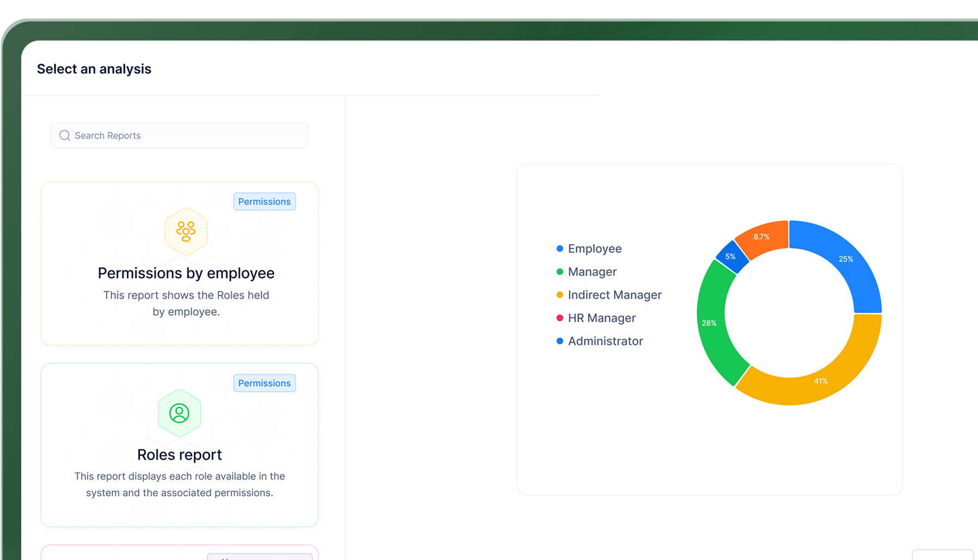Toggle the green Manager legend dot
The height and width of the screenshot is (560, 978).
(559, 272)
